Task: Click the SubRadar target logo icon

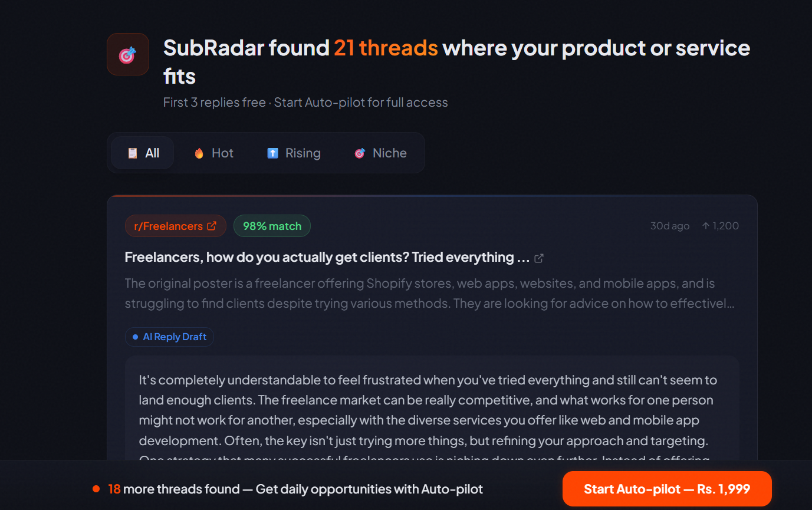Action: (x=127, y=54)
